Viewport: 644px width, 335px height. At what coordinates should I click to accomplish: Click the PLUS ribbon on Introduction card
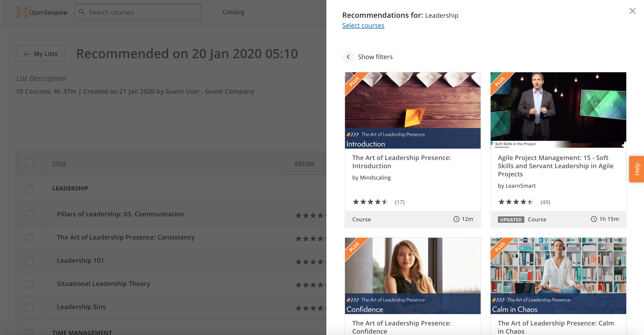(355, 81)
